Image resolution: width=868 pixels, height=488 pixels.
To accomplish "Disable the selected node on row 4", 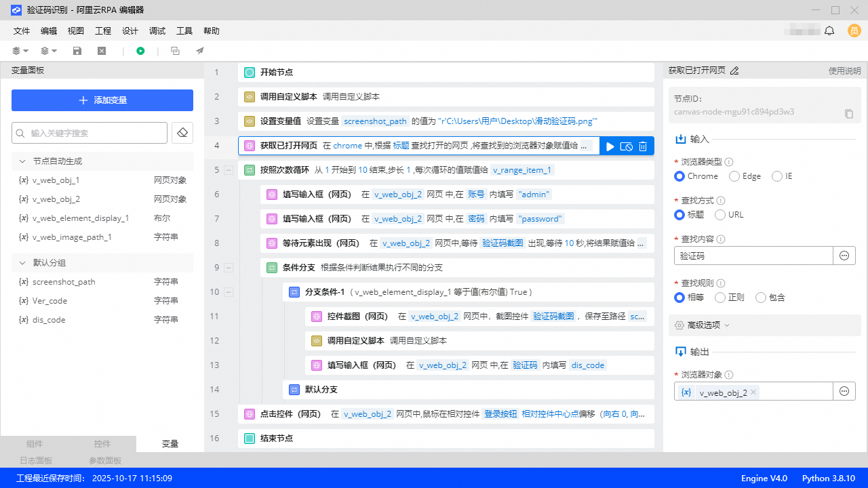I will click(627, 146).
